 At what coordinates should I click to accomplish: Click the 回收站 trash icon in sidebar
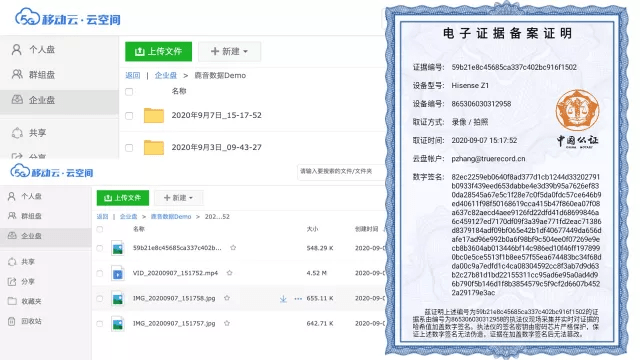12,321
